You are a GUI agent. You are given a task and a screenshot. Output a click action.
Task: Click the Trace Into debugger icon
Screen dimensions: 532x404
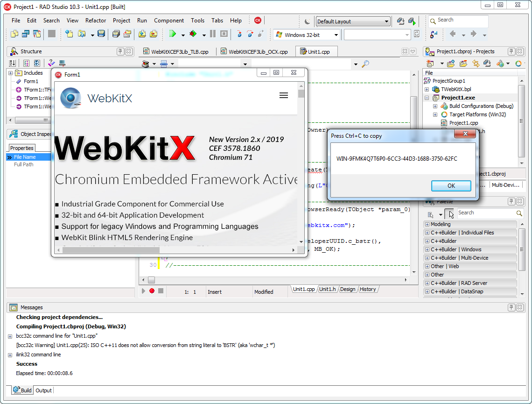tap(239, 34)
